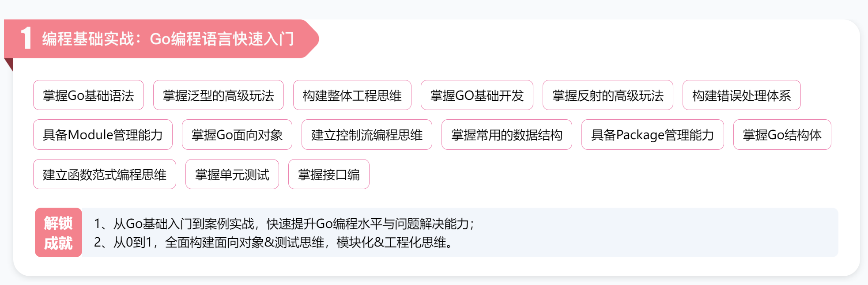Click the pink 解锁成就 badge
868x285 pixels.
[58, 233]
